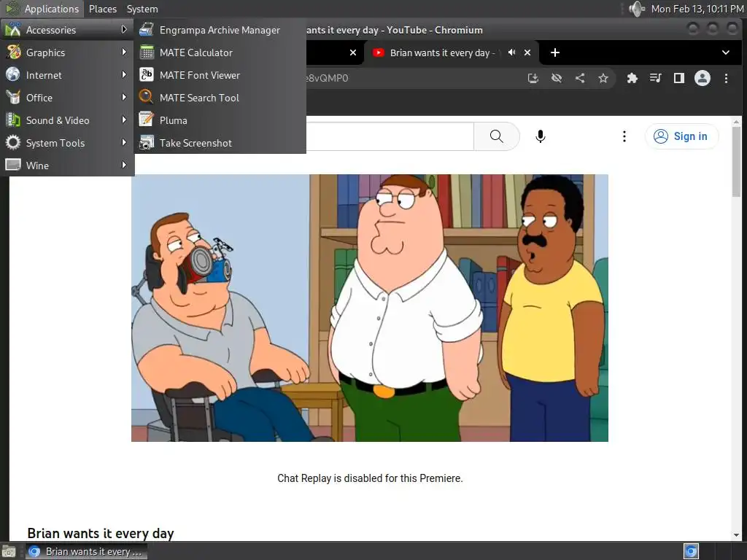The width and height of the screenshot is (747, 560).
Task: Open MATE Font Viewer
Action: tap(220, 75)
